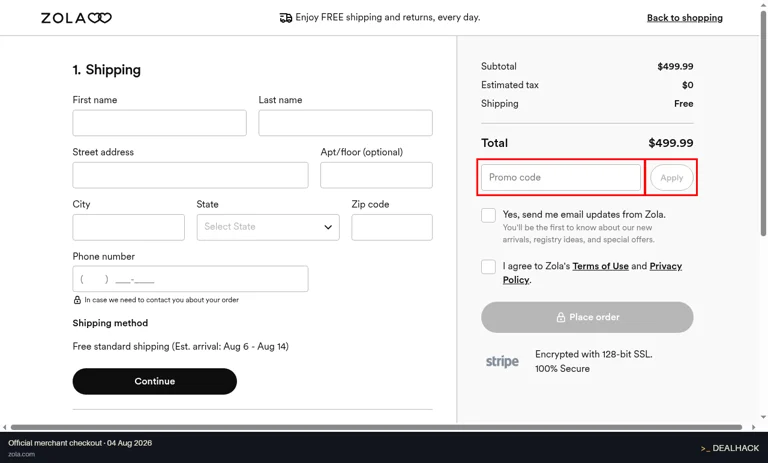Click the lock icon under phone number
768x463 pixels.
click(x=77, y=300)
